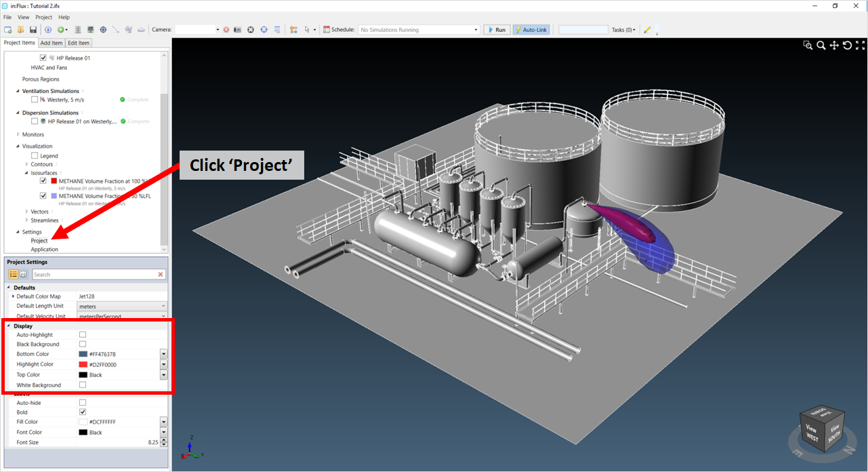Click the Bottom Color swatch
Screen dimensions: 868x472
click(x=83, y=354)
